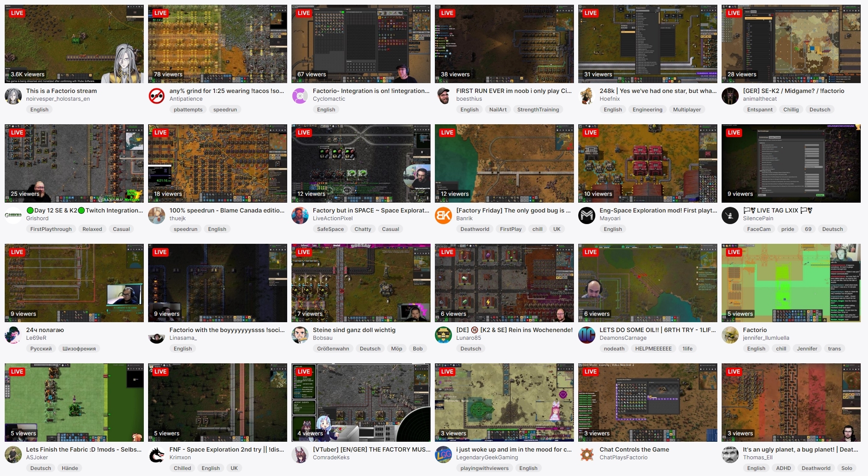Viewport: 868px width, 476px height.
Task: Click LegendaryGeekGaming LGG avatar
Action: (443, 455)
